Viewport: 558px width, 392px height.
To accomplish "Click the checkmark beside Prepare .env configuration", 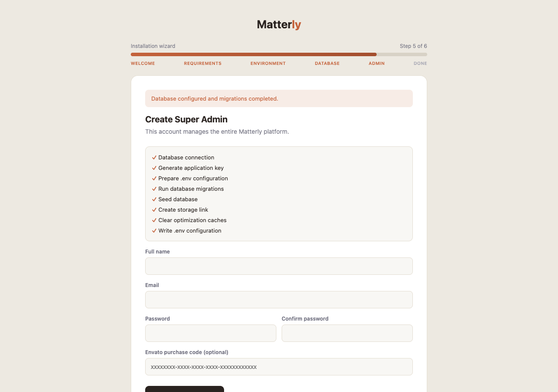I will click(x=154, y=179).
